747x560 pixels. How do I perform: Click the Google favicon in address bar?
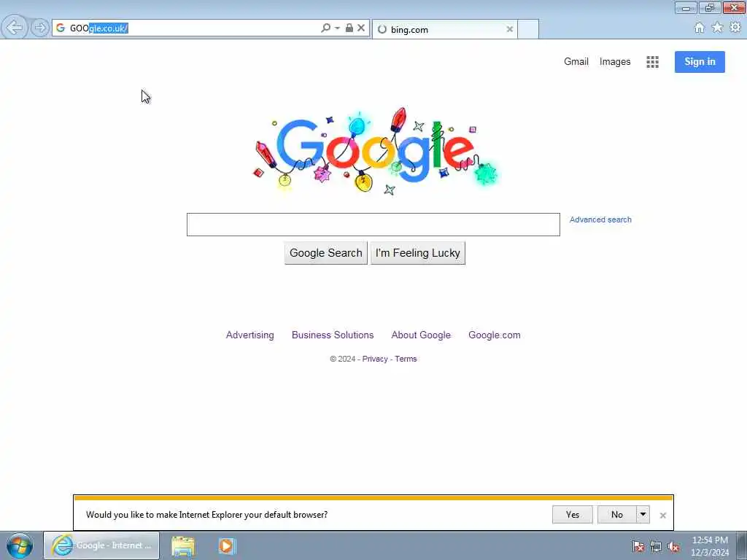[x=60, y=28]
